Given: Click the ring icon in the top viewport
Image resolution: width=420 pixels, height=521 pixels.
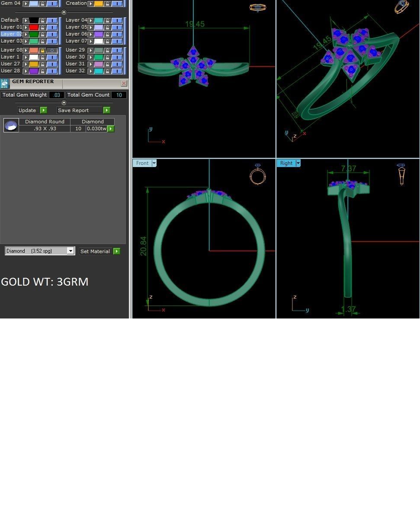Looking at the screenshot, I should 258,7.
